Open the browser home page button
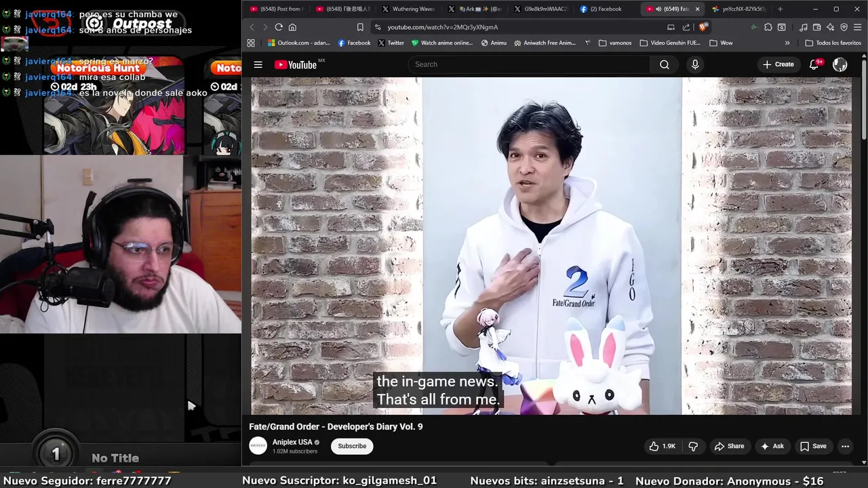Screen dimensions: 868x488 [292, 27]
